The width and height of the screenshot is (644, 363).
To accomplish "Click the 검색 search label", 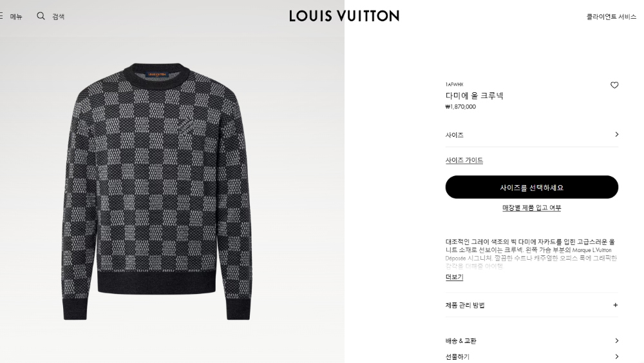I will [x=59, y=17].
